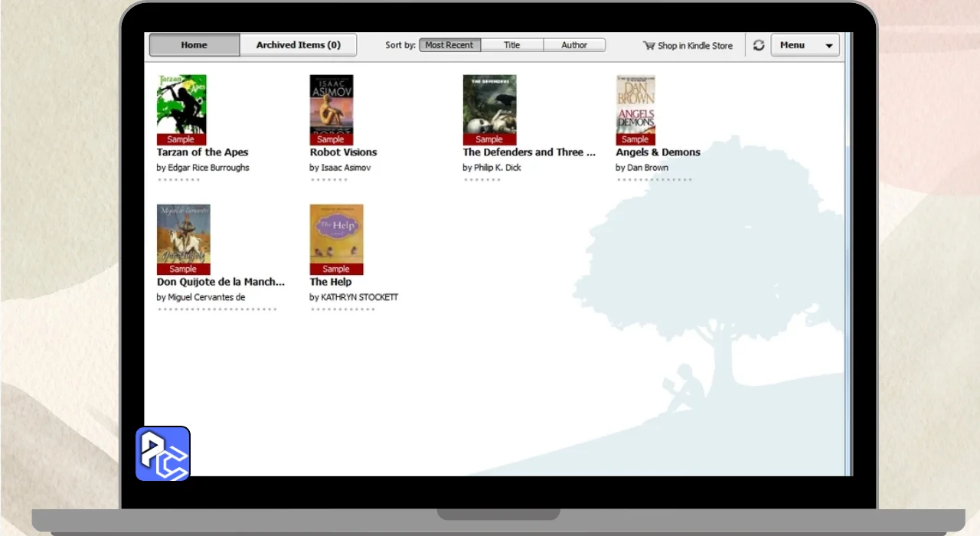
Task: Click the title The Defenders and Three ...
Action: pos(529,152)
